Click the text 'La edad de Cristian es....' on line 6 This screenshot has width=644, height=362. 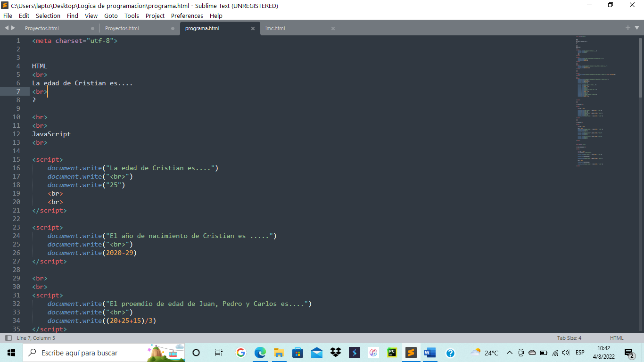pos(83,83)
